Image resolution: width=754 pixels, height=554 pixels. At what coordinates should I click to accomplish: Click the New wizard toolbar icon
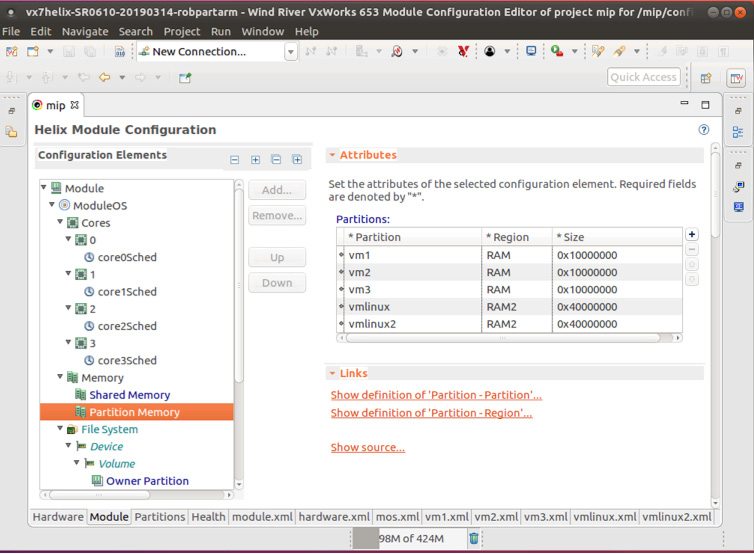[33, 51]
